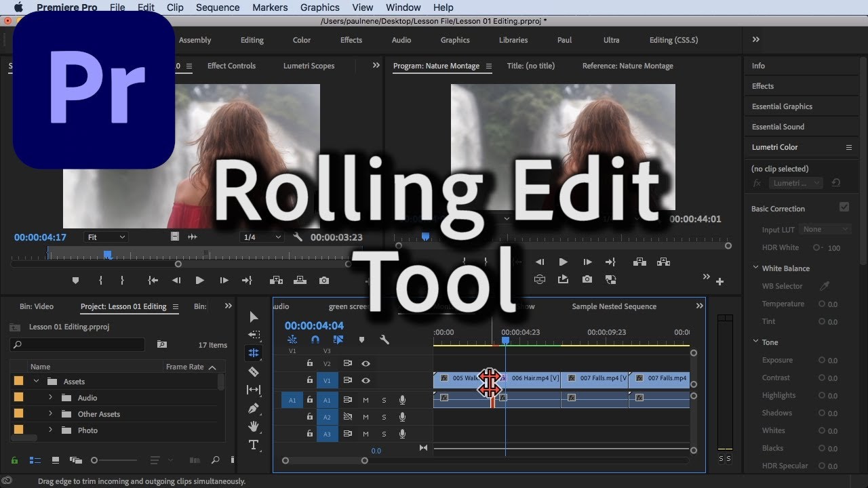Screen dimensions: 868x488
Task: Click Source monitor drag video only icon
Action: (175, 237)
